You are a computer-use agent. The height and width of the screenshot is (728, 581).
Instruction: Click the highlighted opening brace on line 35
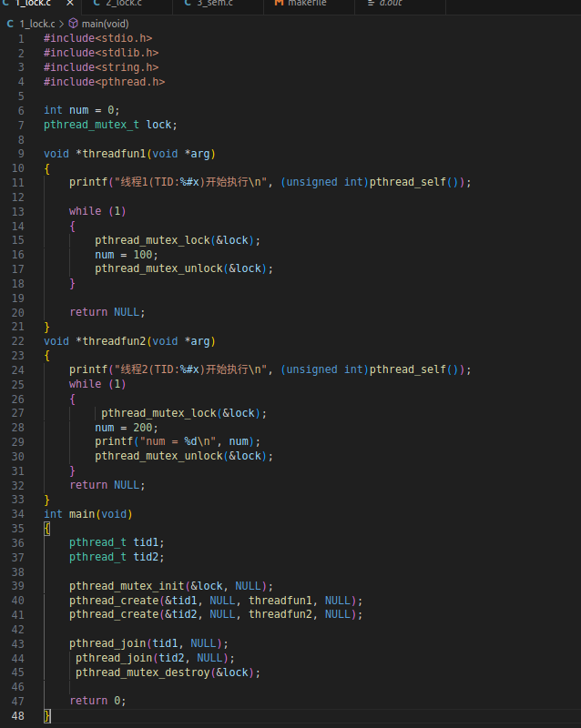pos(47,529)
